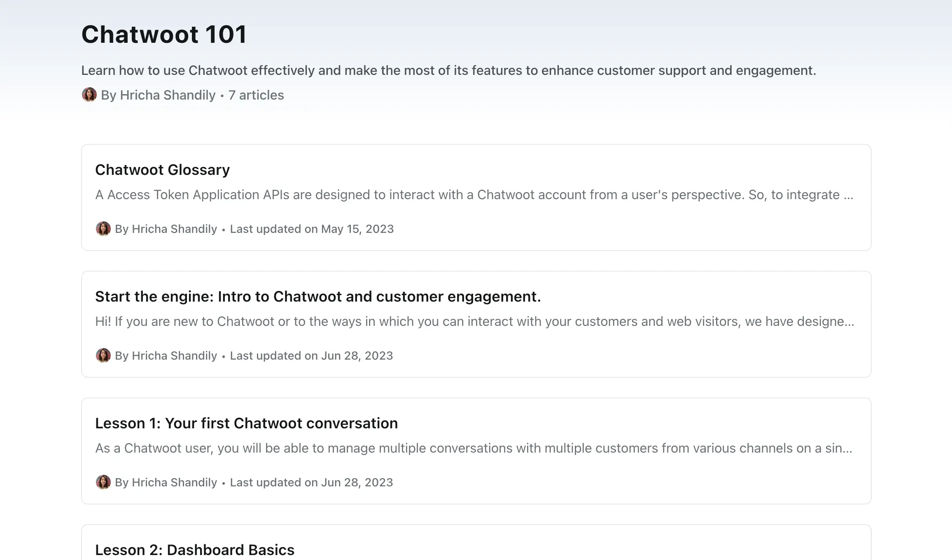952x560 pixels.
Task: Click Hricha Shandily's avatar under Chatwoot 101 heading
Action: pos(89,95)
